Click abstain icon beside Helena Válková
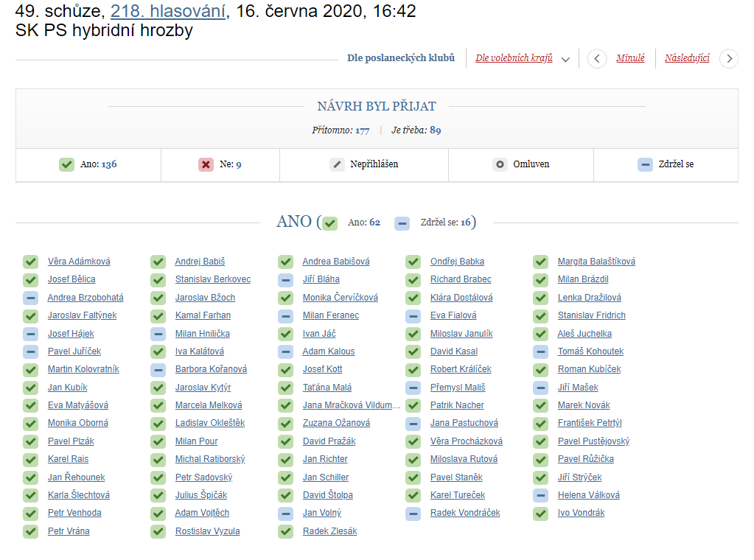The height and width of the screenshot is (560, 754). coord(540,495)
